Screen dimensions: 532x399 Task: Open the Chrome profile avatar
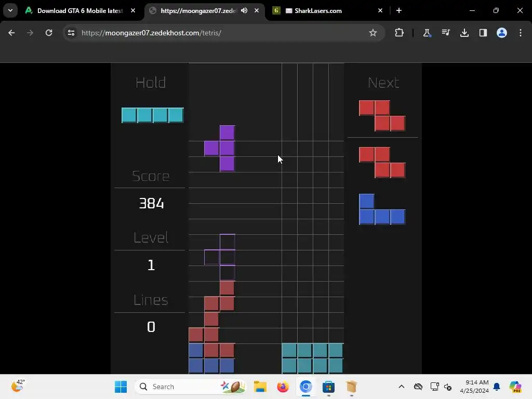click(x=502, y=33)
